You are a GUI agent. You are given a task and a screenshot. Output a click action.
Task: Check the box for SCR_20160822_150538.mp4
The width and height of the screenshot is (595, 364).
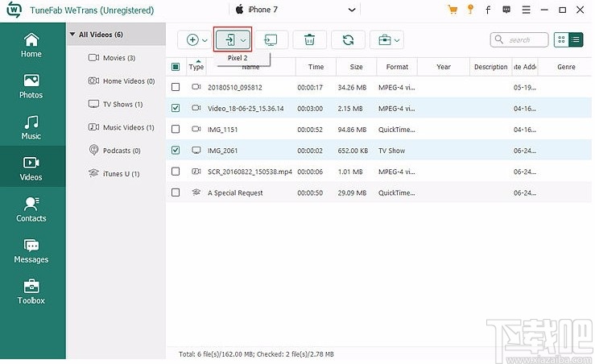click(176, 172)
